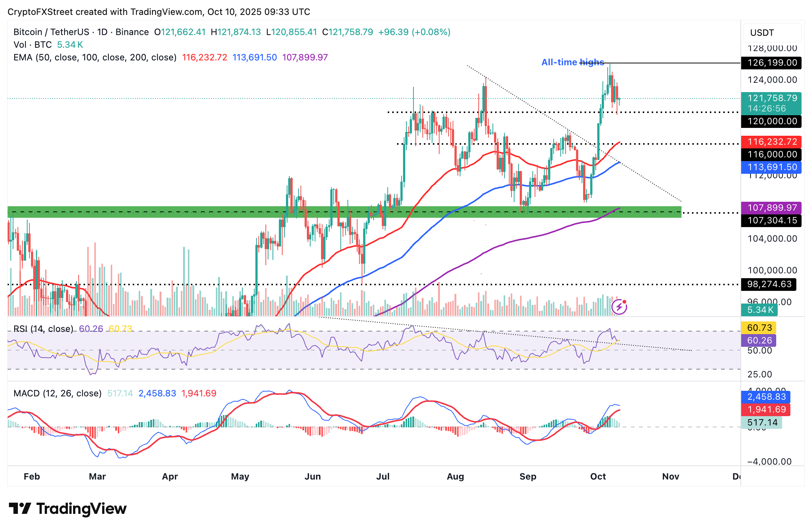Click the red dot notification near lightning icon

[x=624, y=302]
